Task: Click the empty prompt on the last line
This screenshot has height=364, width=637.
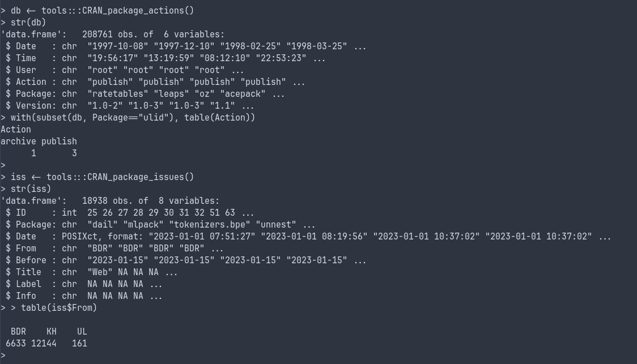Action: tap(3, 355)
